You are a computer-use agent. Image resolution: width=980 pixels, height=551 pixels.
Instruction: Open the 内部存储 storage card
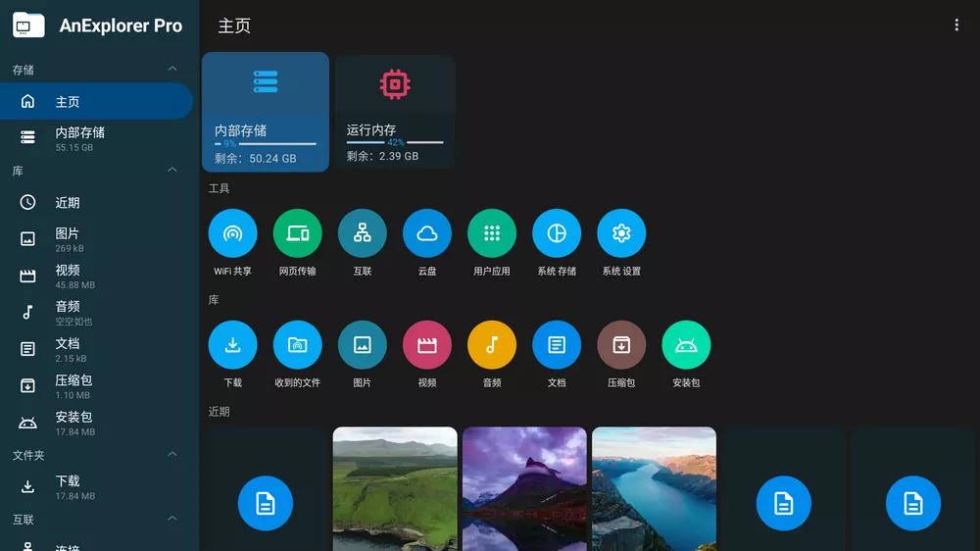[266, 112]
